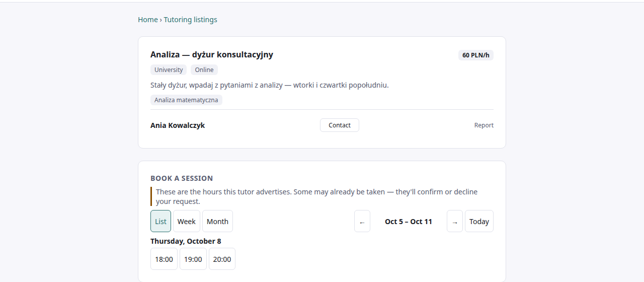Switch to the Month view
The height and width of the screenshot is (282, 644).
point(217,221)
